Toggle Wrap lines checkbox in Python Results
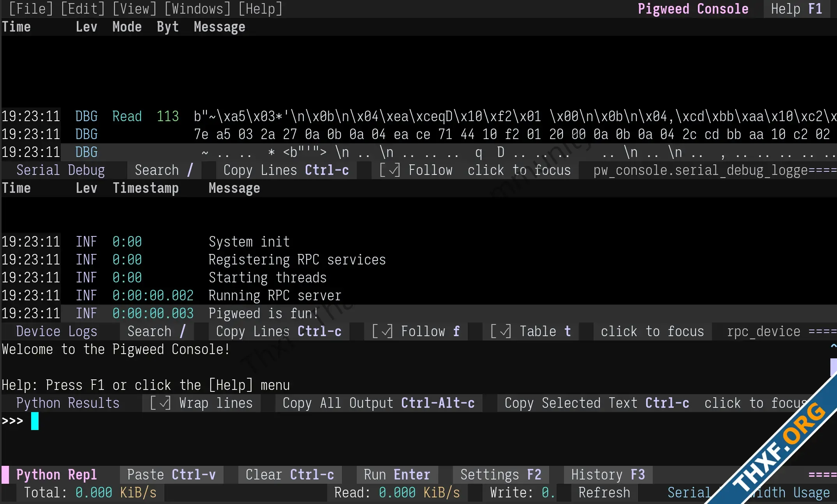This screenshot has width=837, height=504. (201, 403)
